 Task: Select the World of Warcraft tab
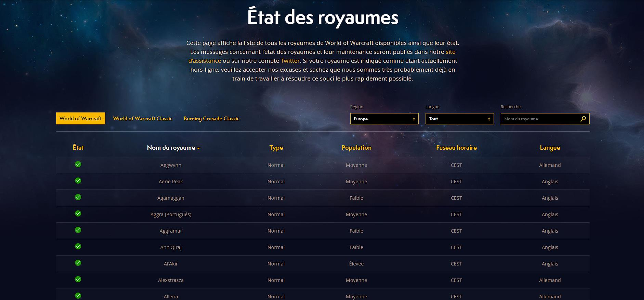[x=81, y=118]
